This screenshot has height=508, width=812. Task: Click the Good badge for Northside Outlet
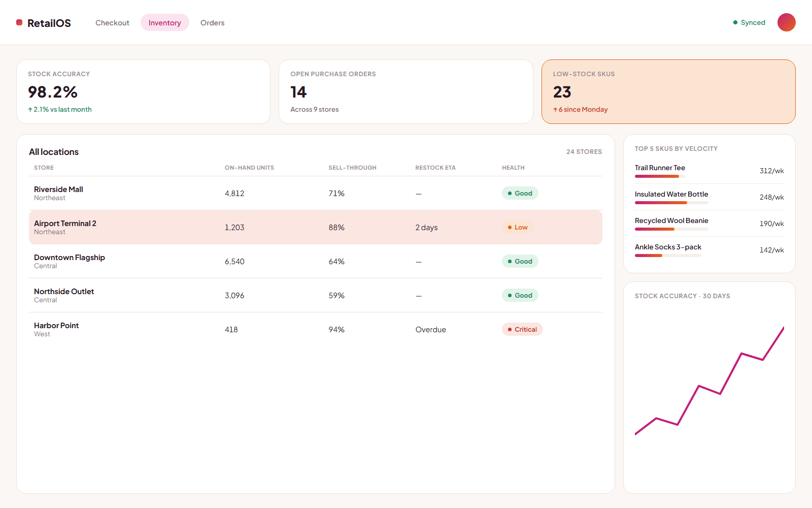point(520,295)
